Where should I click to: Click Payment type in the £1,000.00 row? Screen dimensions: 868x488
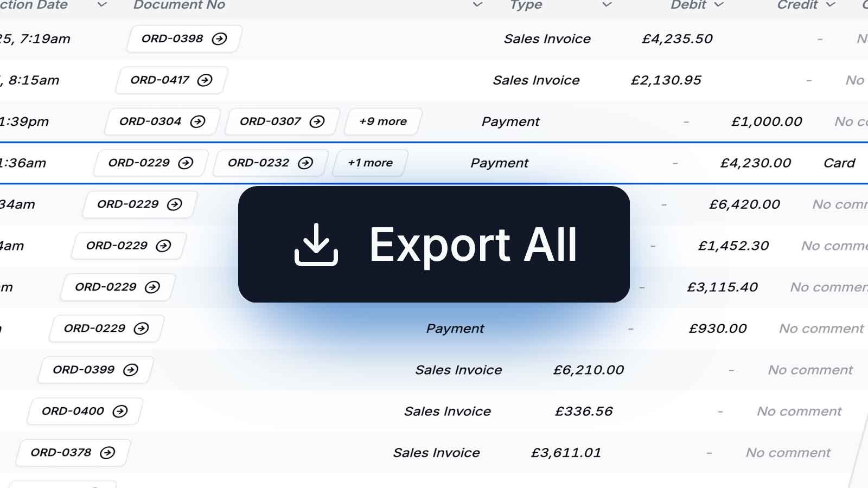click(x=510, y=122)
